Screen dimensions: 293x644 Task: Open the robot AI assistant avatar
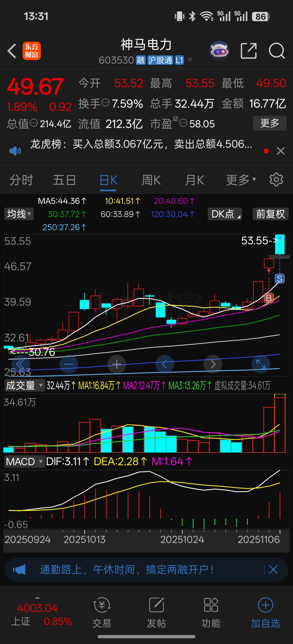tap(219, 51)
